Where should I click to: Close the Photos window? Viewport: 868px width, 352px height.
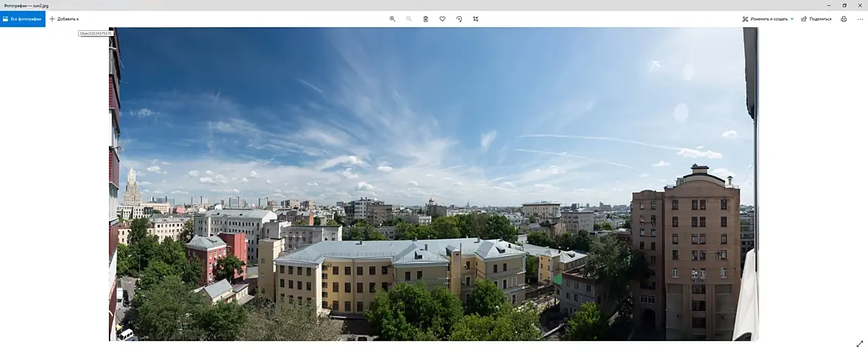pyautogui.click(x=860, y=5)
